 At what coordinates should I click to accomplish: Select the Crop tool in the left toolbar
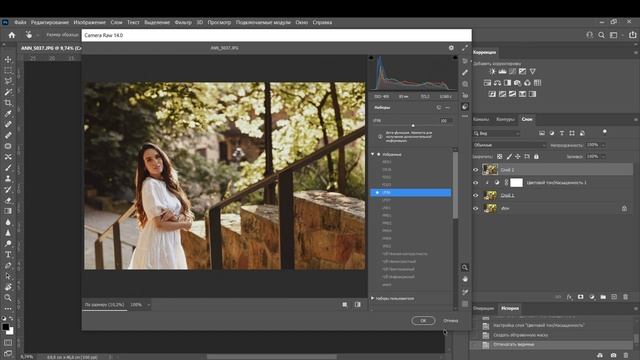[x=8, y=103]
